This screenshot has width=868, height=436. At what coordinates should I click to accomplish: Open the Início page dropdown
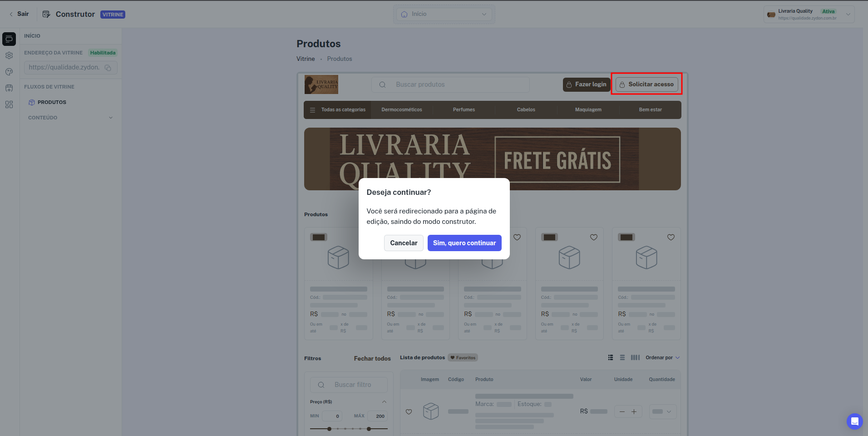click(x=444, y=14)
